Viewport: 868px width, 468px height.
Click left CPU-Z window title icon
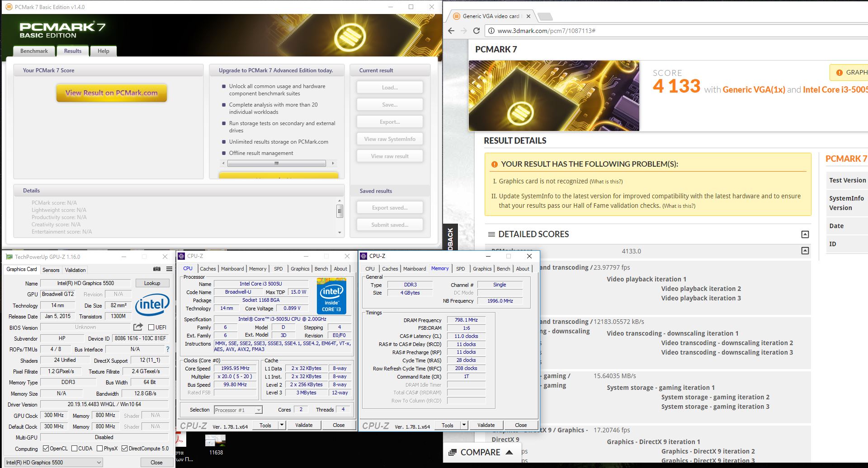pos(182,256)
